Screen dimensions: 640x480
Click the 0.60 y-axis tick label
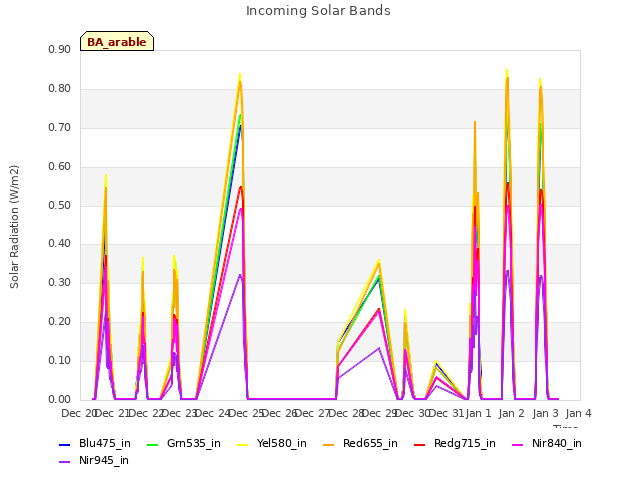59,167
